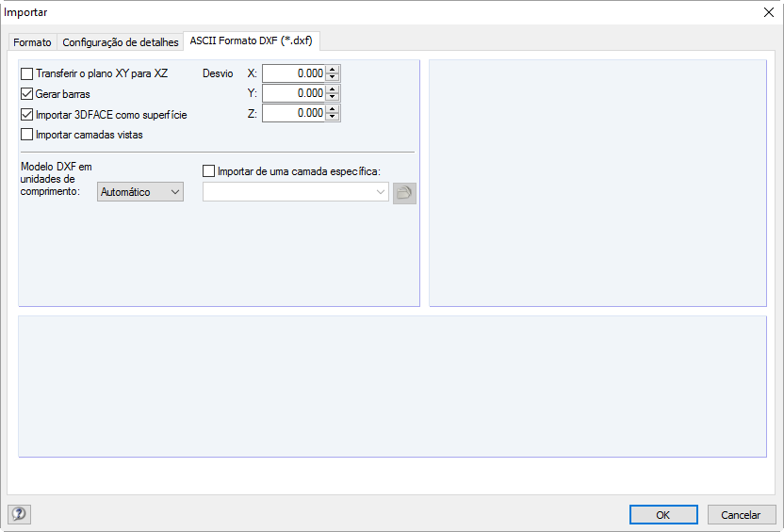Enable Importar camadas vistas checkbox
This screenshot has height=532, width=784.
click(26, 135)
